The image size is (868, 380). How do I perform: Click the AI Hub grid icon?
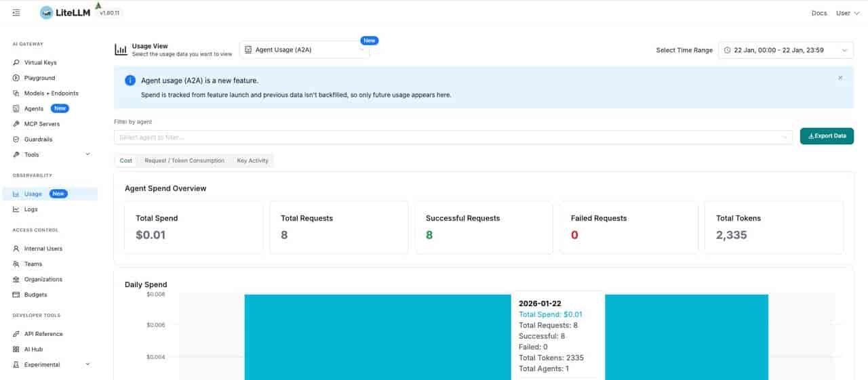click(16, 350)
